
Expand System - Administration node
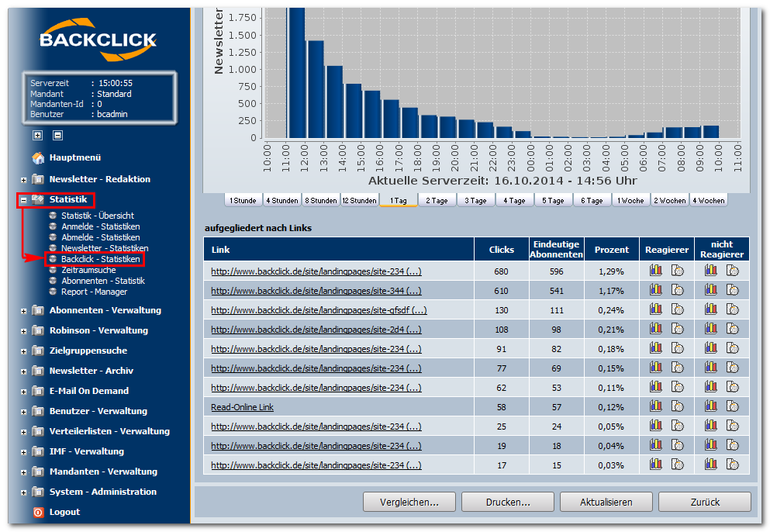point(24,492)
